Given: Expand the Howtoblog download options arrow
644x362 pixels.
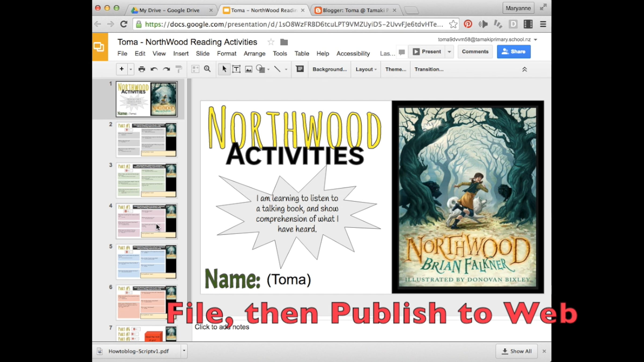Looking at the screenshot, I should click(184, 351).
